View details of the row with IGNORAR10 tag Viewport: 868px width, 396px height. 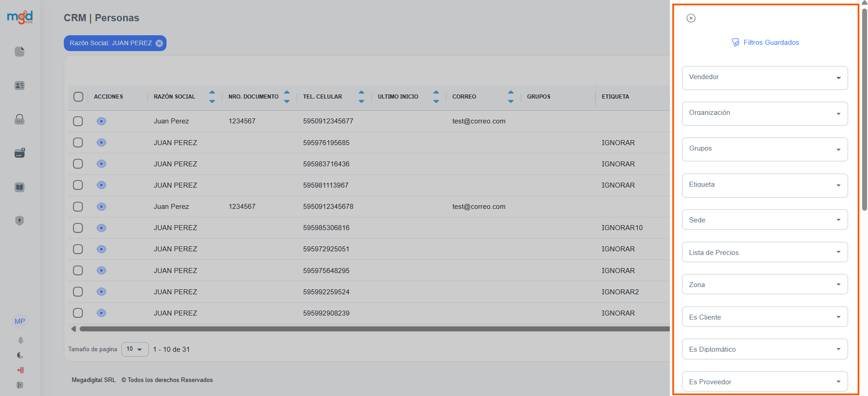pyautogui.click(x=101, y=228)
